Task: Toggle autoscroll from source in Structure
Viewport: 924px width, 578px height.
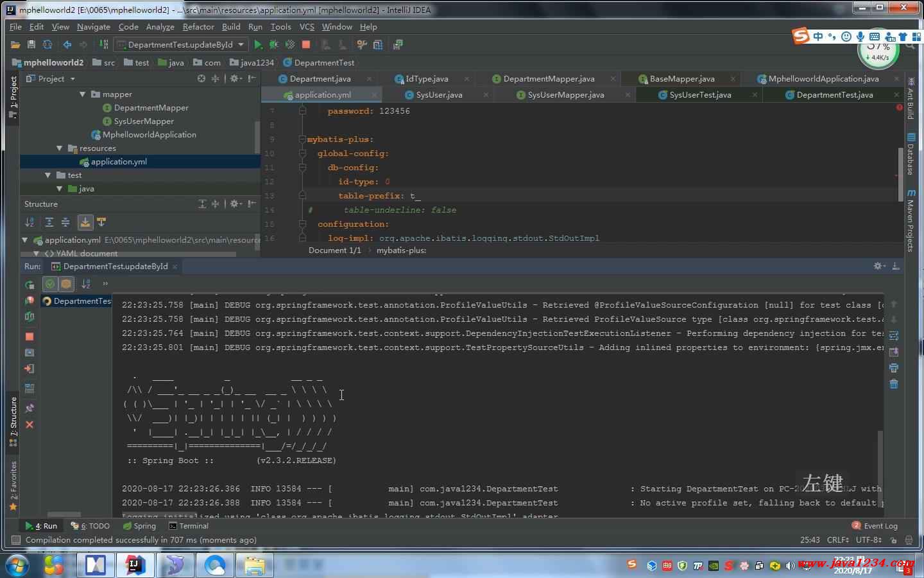Action: 101,222
